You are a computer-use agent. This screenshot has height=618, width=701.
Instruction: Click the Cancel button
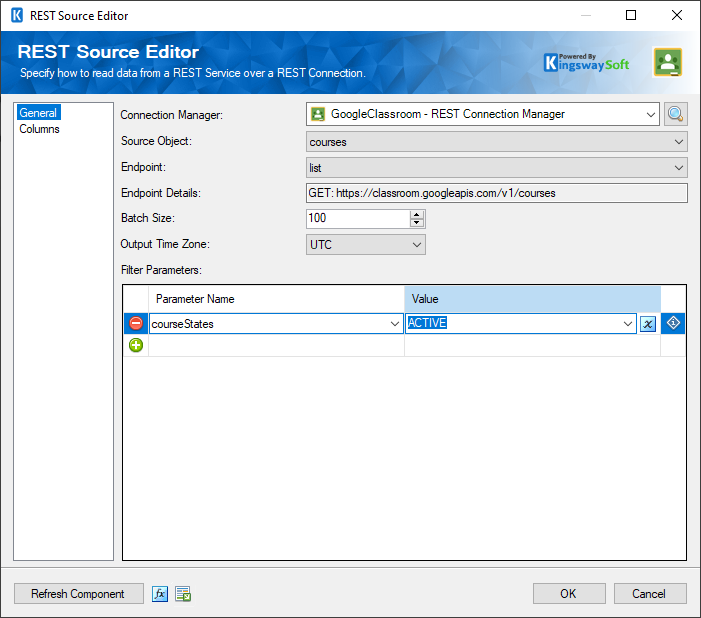point(649,593)
